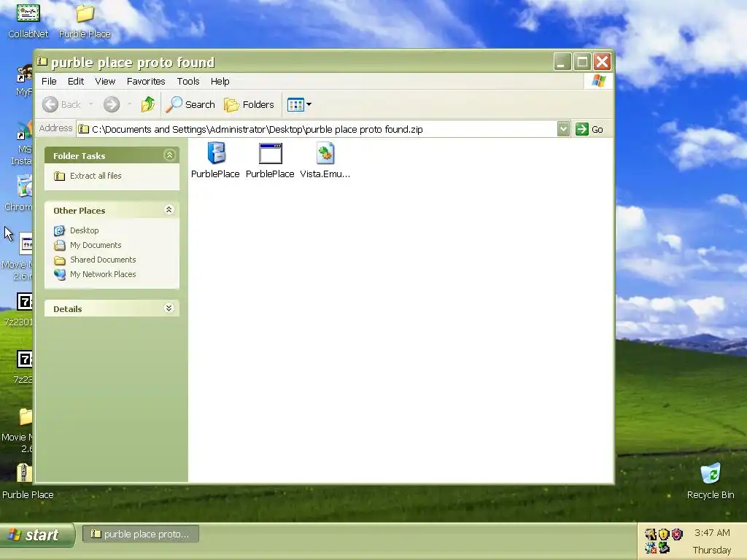Open the Start menu
Screen dimensions: 747x560
pyautogui.click(x=37, y=534)
